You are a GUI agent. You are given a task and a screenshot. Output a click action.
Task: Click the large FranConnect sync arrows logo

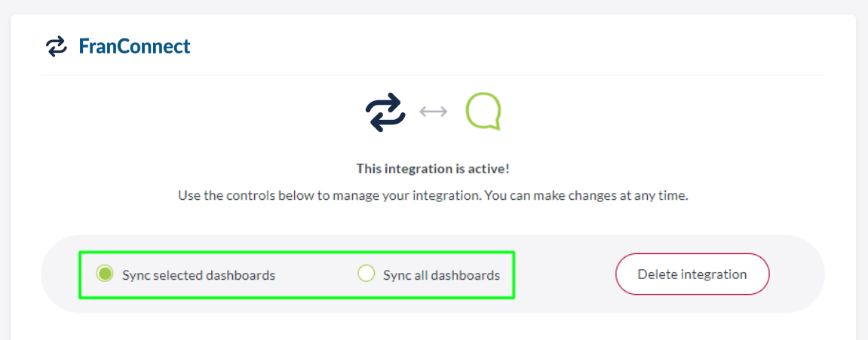tap(386, 112)
